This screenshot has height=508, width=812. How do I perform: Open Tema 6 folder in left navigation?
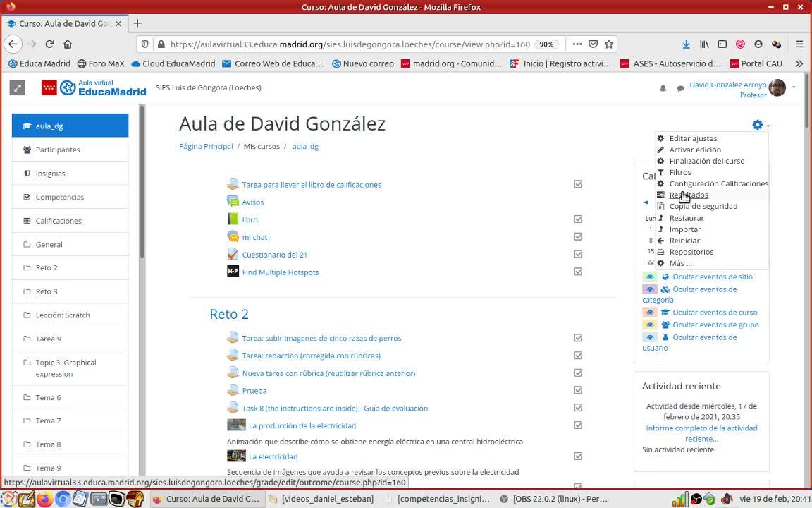tap(70, 398)
